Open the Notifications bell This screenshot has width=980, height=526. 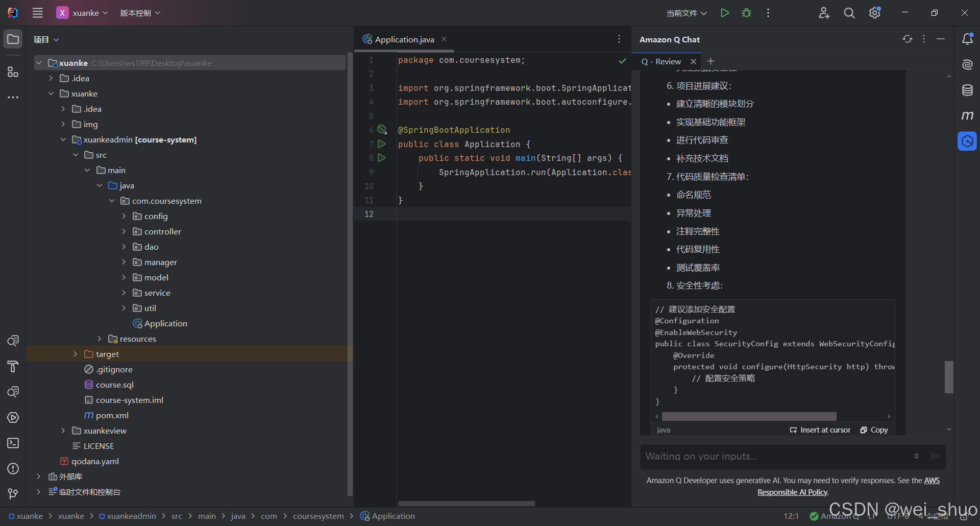[x=967, y=39]
